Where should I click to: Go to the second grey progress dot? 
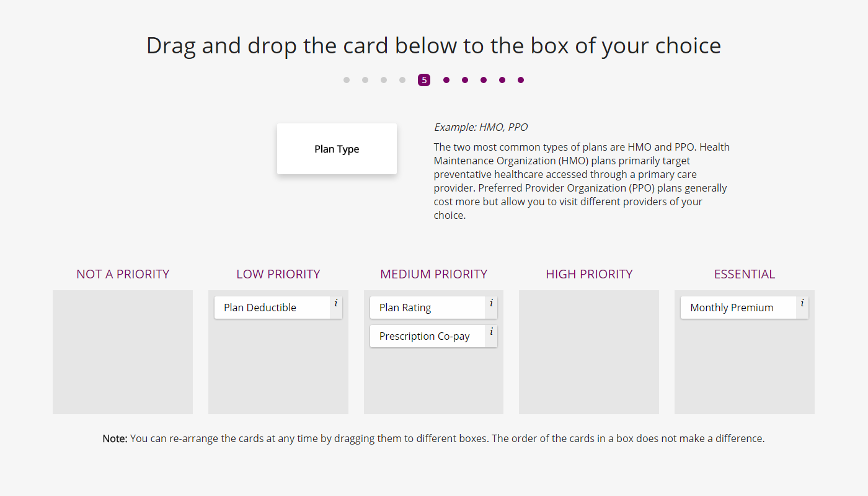[365, 80]
